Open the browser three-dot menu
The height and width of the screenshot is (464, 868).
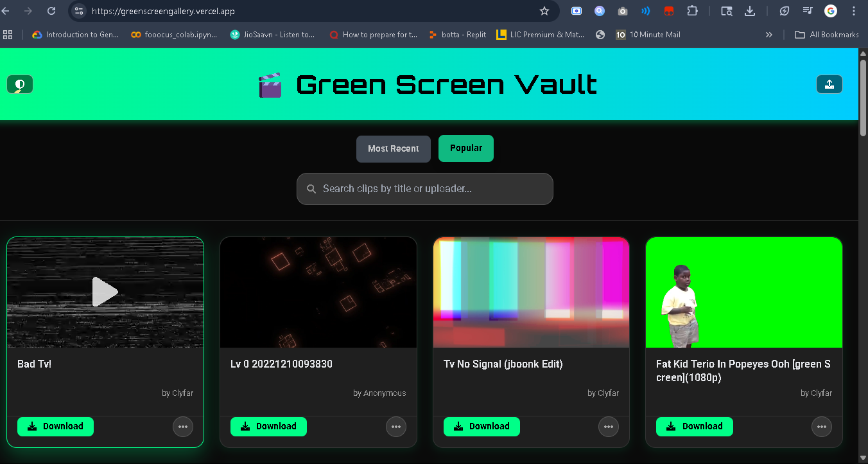tap(853, 11)
